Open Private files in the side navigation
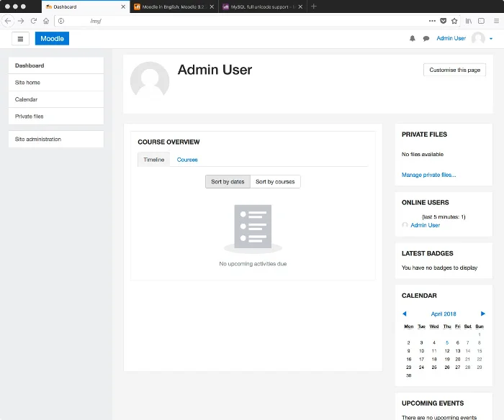This screenshot has width=504, height=420. point(56,117)
